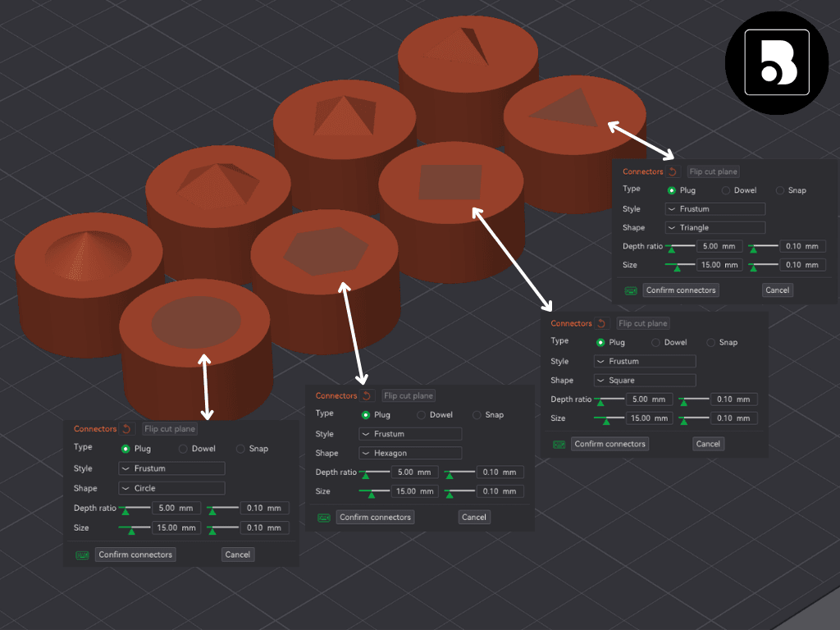Adjust Depth ratio 0.10 tolerance slider, Triangle panel
840x630 pixels.
coord(764,247)
